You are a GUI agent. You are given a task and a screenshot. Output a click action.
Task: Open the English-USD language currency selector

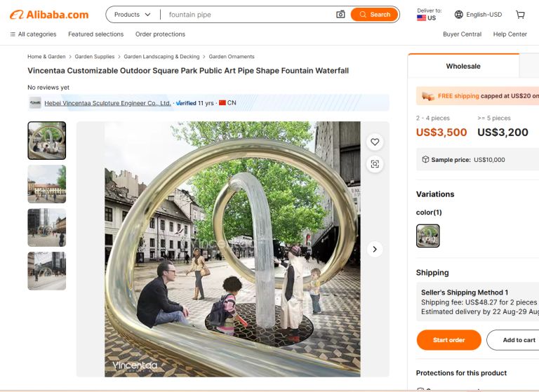(478, 15)
